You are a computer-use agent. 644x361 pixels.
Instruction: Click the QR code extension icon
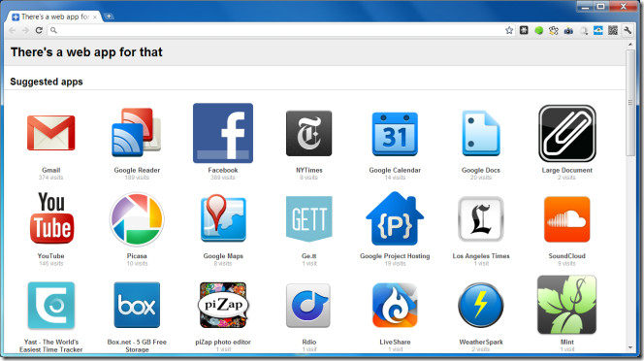pyautogui.click(x=613, y=30)
